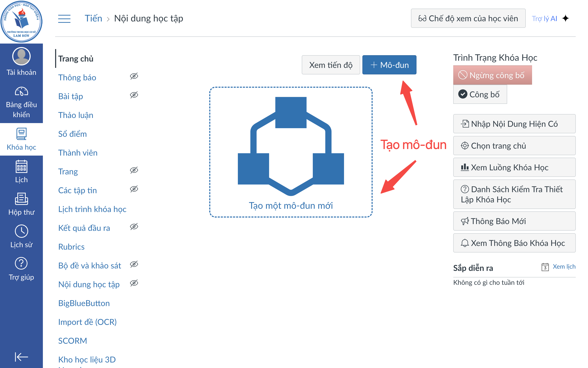The image size is (588, 368).
Task: Click hidden eye icon beside Thông báo
Action: (134, 76)
